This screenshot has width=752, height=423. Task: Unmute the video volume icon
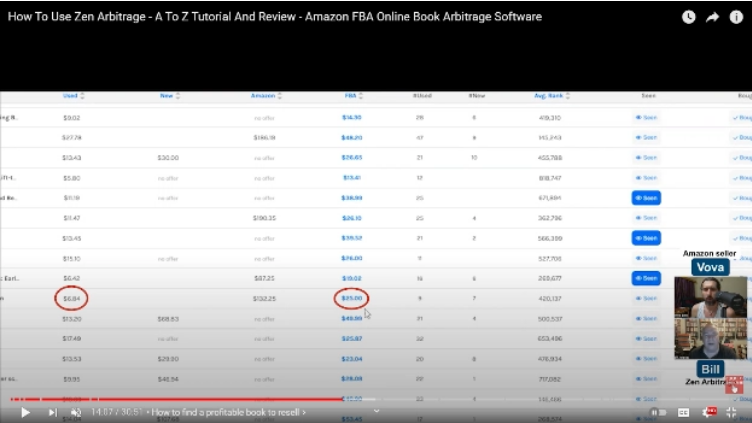click(x=76, y=412)
